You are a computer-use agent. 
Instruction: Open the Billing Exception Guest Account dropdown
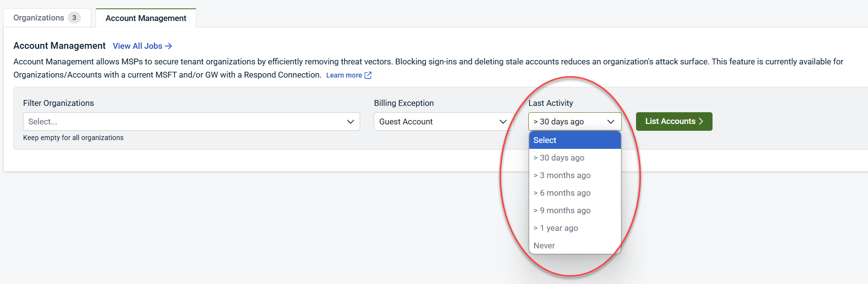pos(436,122)
